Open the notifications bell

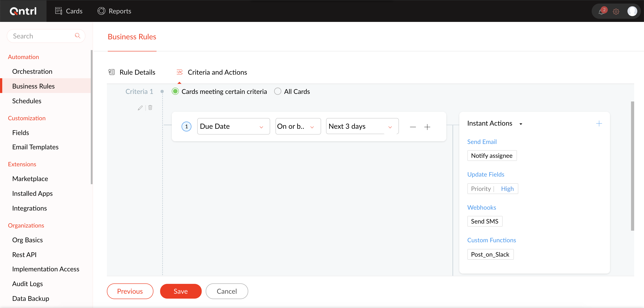point(601,11)
